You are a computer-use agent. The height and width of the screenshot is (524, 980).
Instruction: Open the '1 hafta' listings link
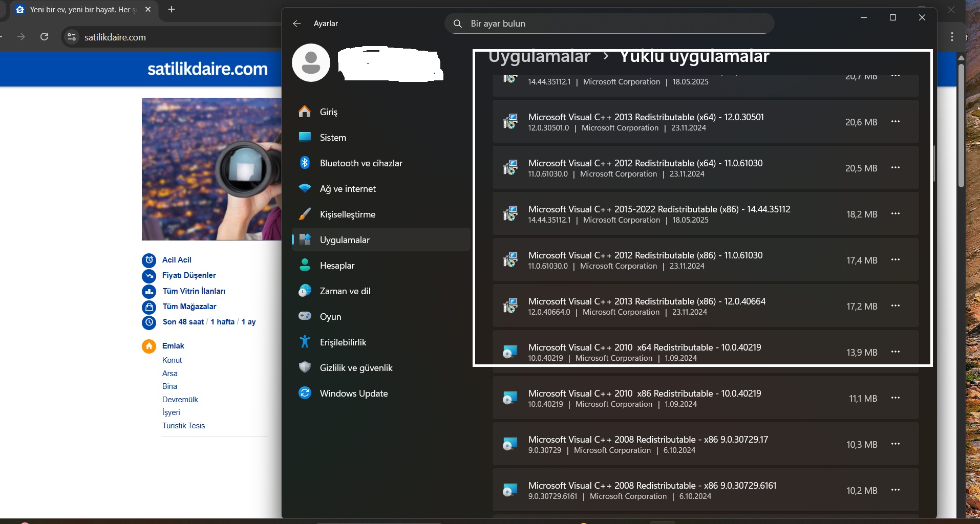(x=223, y=322)
